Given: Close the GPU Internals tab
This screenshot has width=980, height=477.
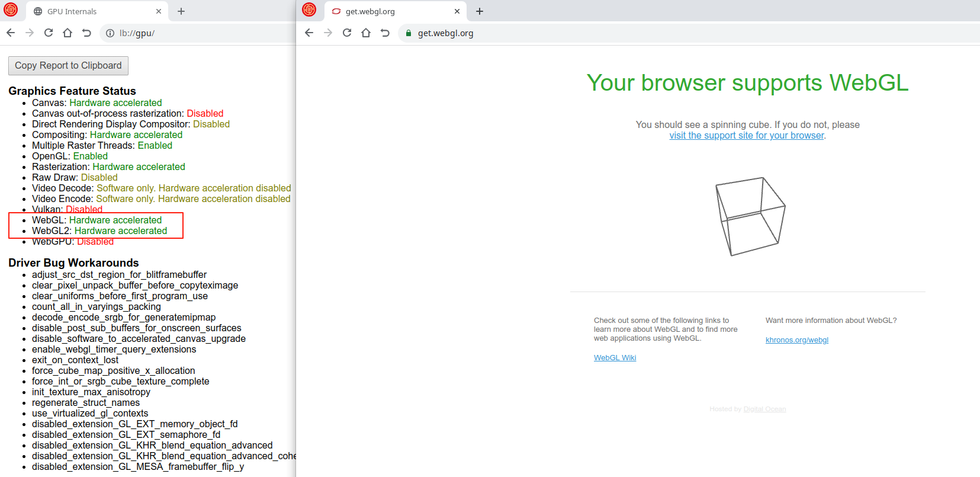Looking at the screenshot, I should [159, 11].
